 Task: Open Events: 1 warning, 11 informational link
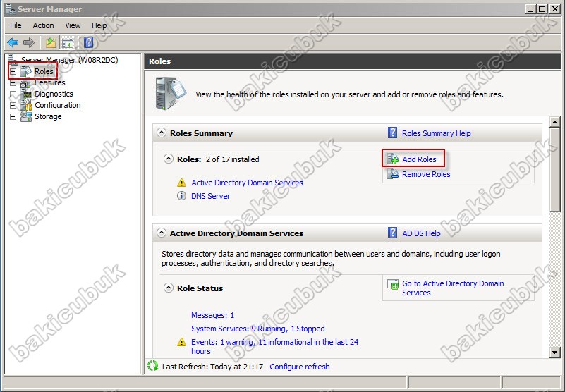(x=275, y=346)
